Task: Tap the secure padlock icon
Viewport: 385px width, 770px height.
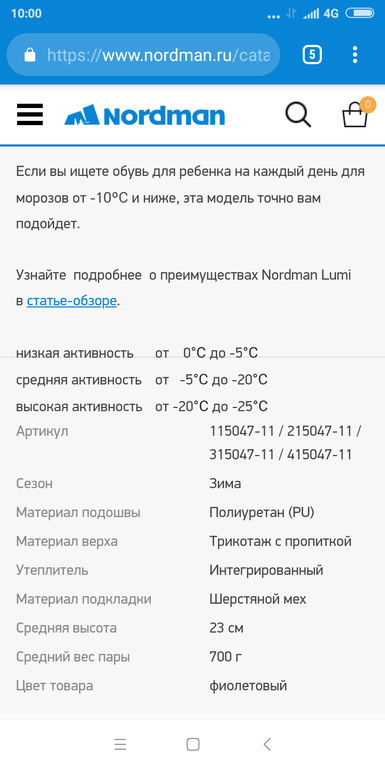Action: [30, 55]
